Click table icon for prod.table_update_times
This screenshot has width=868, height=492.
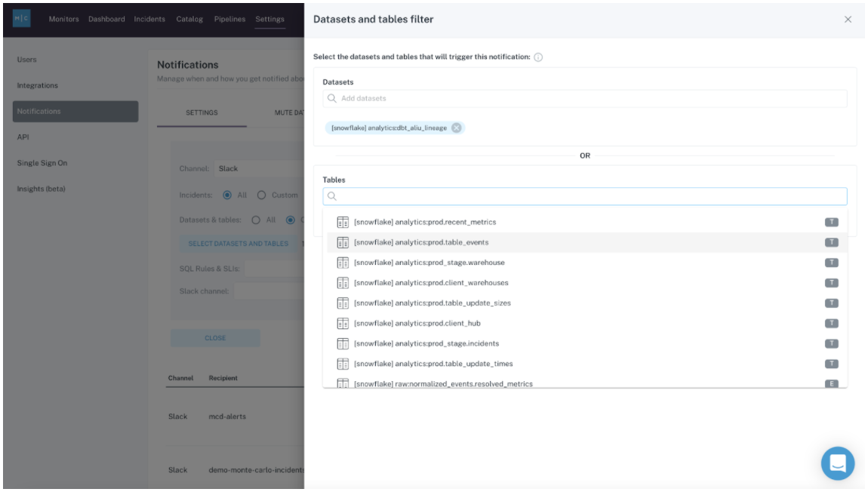pos(343,364)
